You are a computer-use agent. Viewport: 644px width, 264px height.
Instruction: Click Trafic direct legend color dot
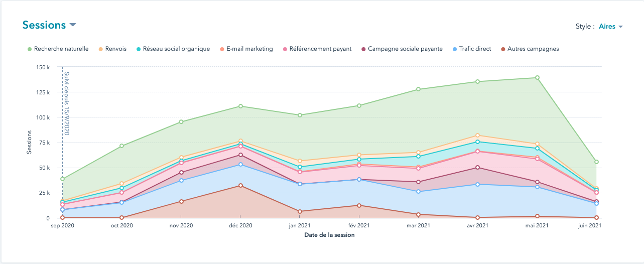(x=456, y=49)
